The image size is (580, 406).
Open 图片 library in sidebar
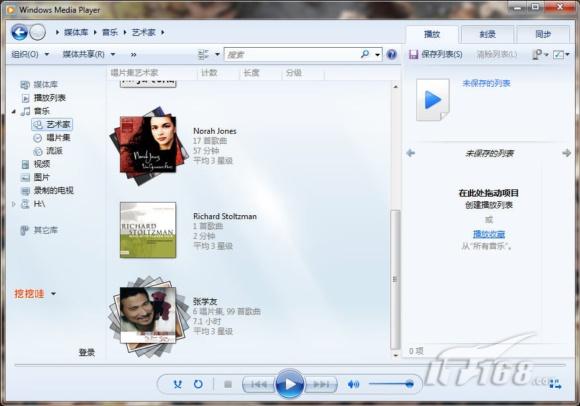(41, 177)
